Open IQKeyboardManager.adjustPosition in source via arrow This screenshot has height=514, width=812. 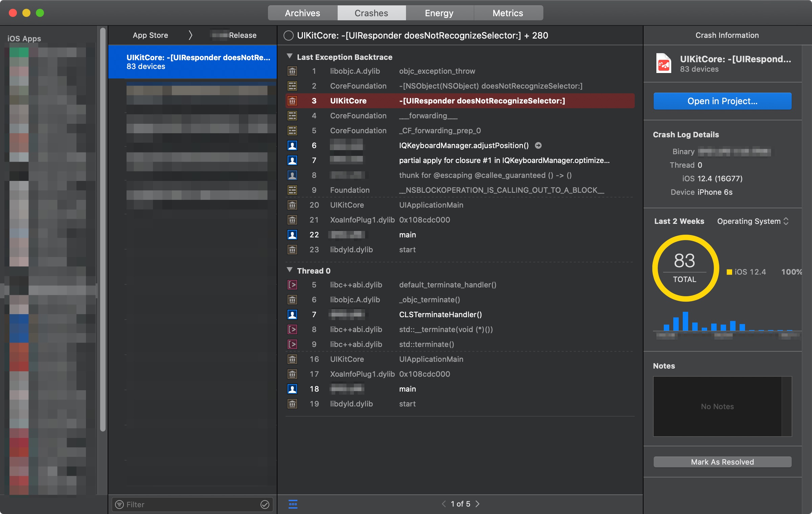click(x=538, y=145)
